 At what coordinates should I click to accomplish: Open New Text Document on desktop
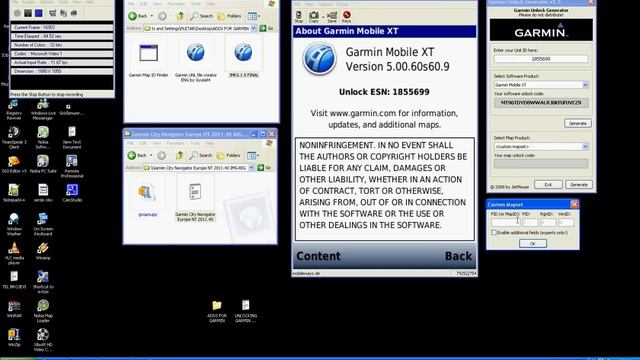tap(72, 138)
